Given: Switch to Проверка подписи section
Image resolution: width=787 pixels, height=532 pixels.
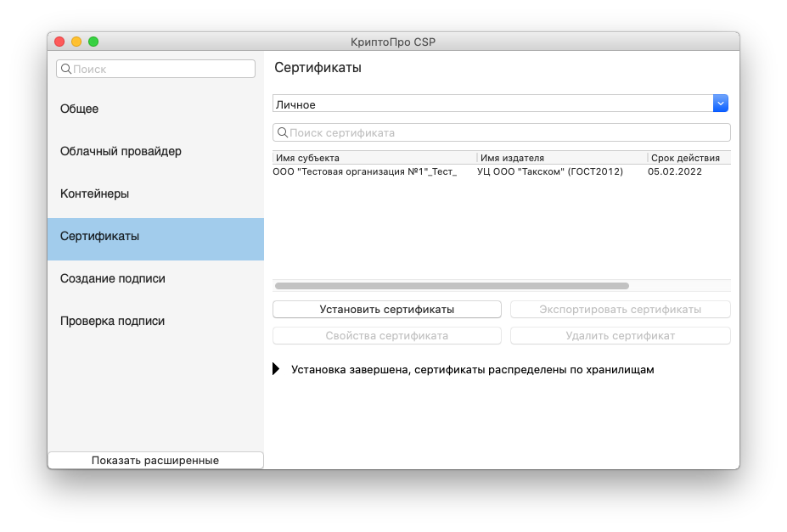Looking at the screenshot, I should (155, 321).
